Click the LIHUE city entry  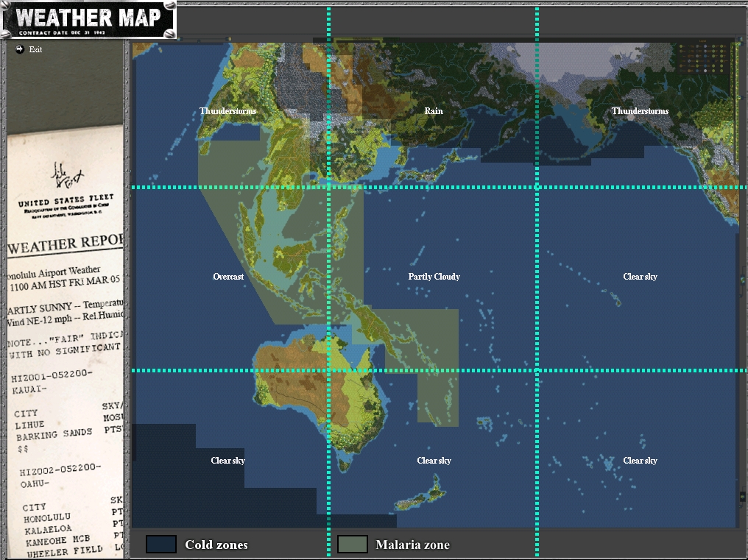click(29, 425)
